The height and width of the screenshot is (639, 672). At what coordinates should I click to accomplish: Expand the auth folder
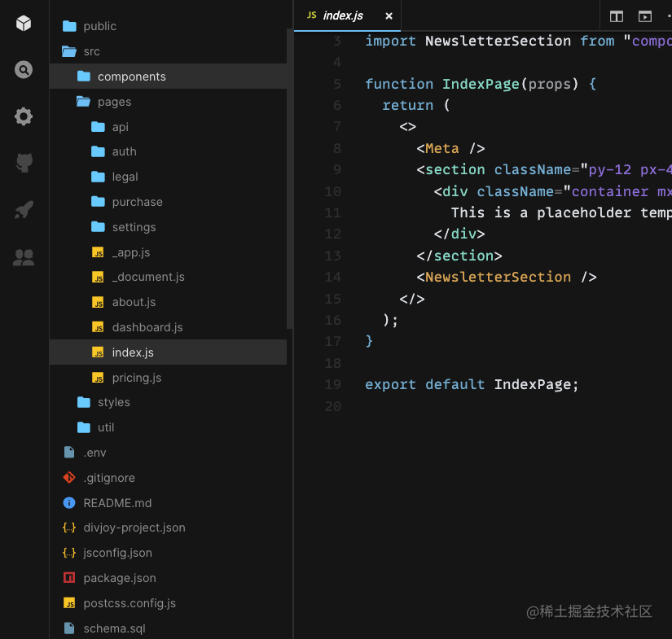pos(168,151)
